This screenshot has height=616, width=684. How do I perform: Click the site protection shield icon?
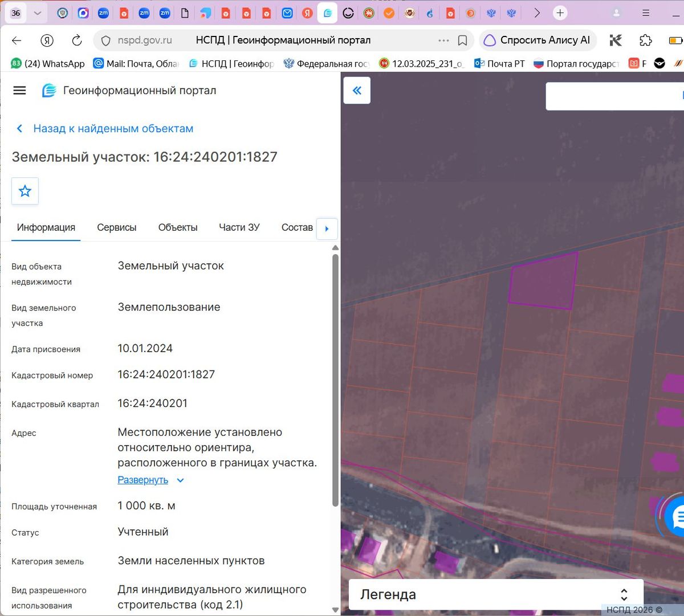105,40
